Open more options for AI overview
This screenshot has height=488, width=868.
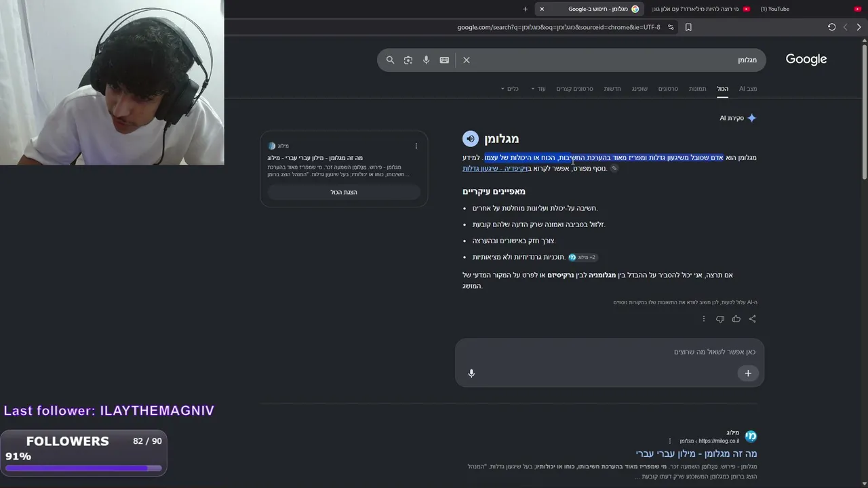704,319
